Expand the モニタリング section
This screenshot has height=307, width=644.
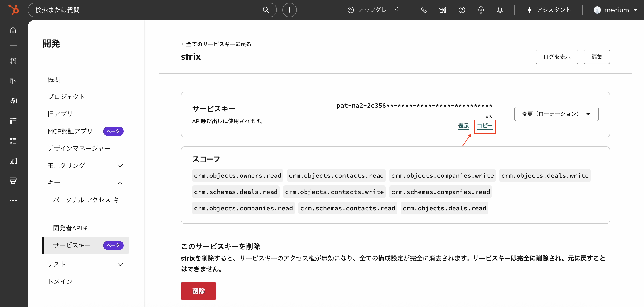tap(85, 165)
